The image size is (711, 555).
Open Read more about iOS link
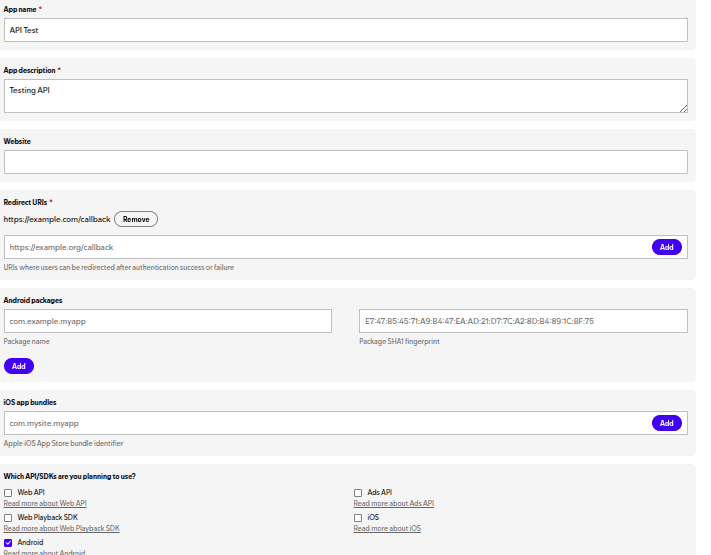387,528
